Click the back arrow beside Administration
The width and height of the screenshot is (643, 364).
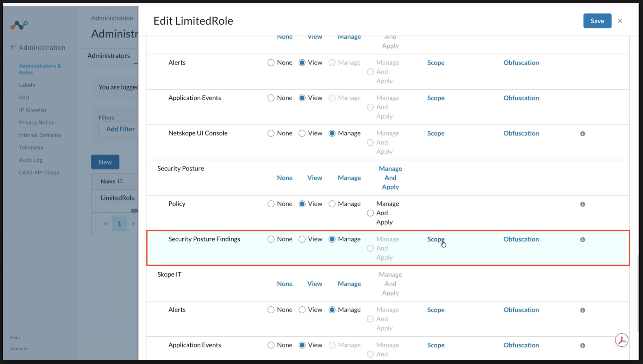13,47
